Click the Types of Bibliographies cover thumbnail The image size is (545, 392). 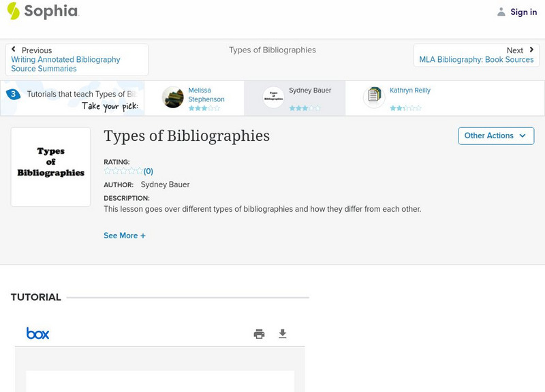pyautogui.click(x=50, y=165)
